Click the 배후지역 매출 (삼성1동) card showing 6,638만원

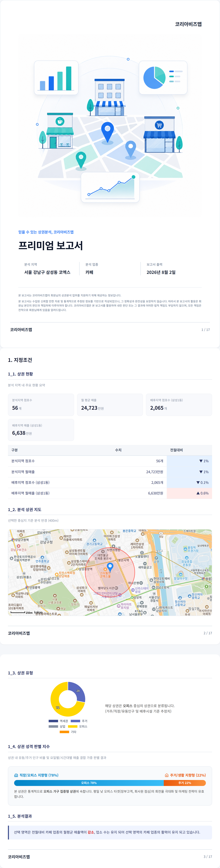[41, 430]
